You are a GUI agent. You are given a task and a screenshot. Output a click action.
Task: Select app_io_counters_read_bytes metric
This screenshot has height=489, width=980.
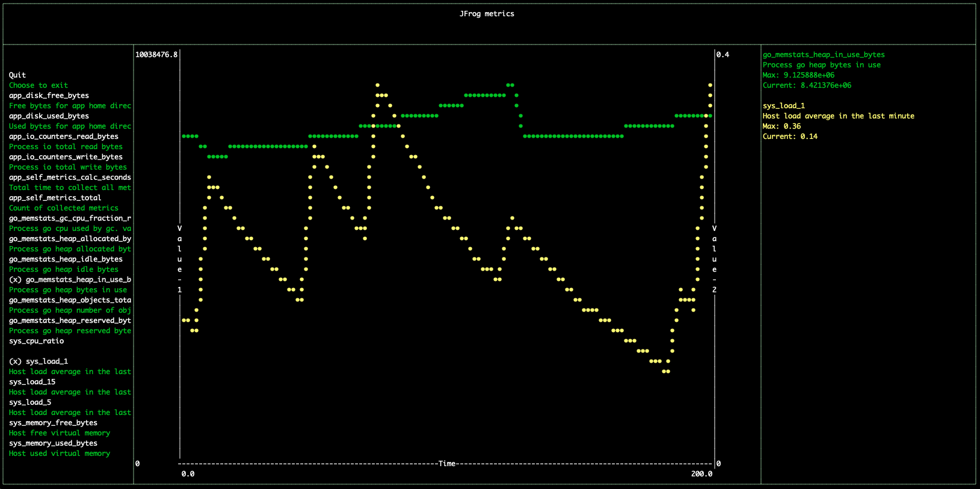64,137
